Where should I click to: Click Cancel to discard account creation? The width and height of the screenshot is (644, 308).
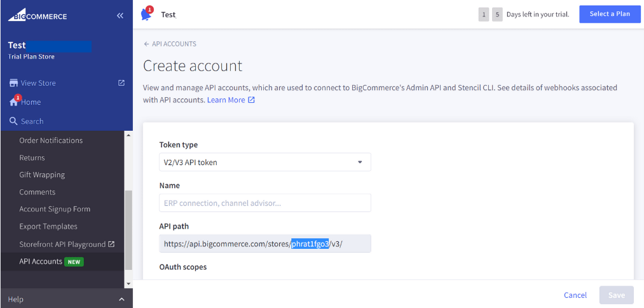pos(575,295)
